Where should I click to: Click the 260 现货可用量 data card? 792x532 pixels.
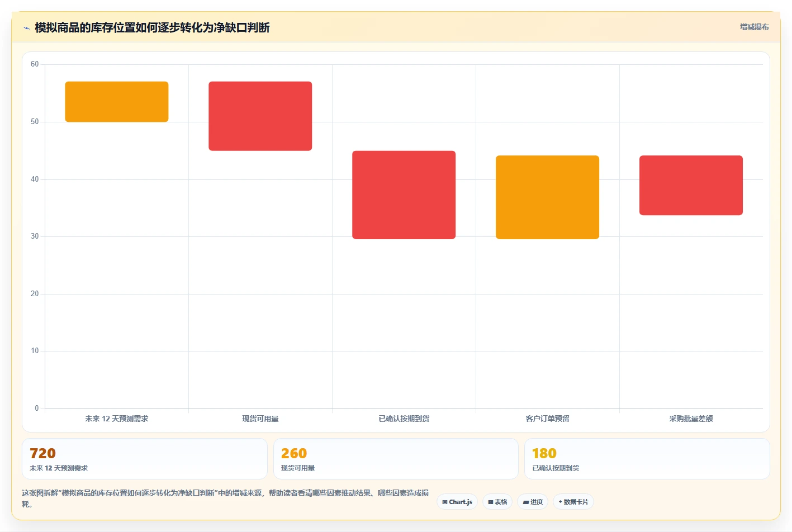point(396,459)
